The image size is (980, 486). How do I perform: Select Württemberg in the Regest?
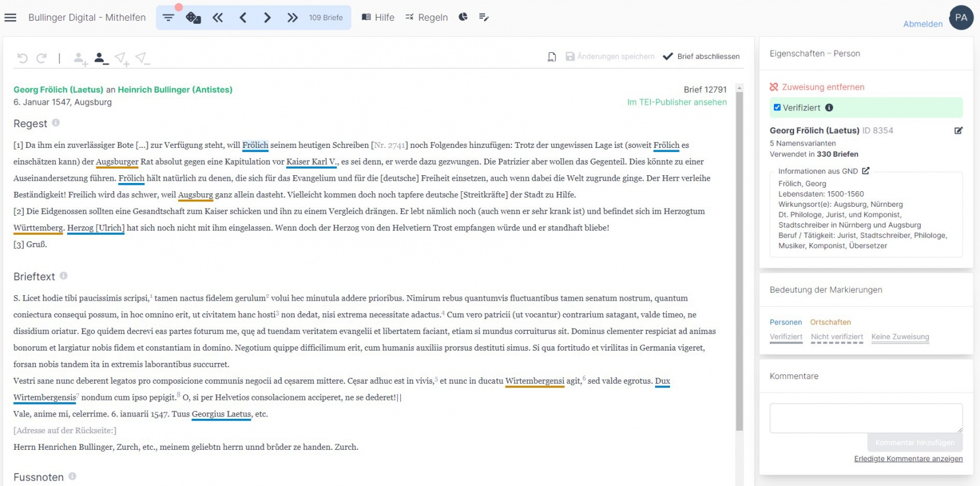point(39,228)
